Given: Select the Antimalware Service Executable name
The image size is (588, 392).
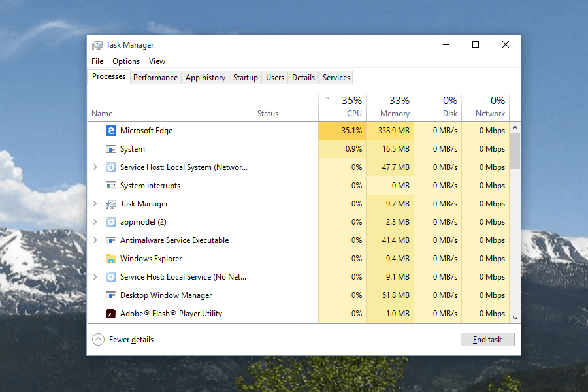Looking at the screenshot, I should point(174,240).
